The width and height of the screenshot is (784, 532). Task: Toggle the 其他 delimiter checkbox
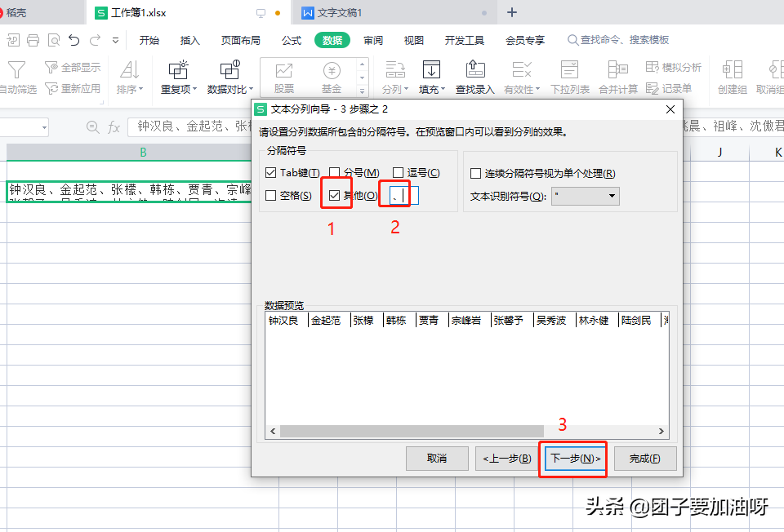tap(335, 195)
